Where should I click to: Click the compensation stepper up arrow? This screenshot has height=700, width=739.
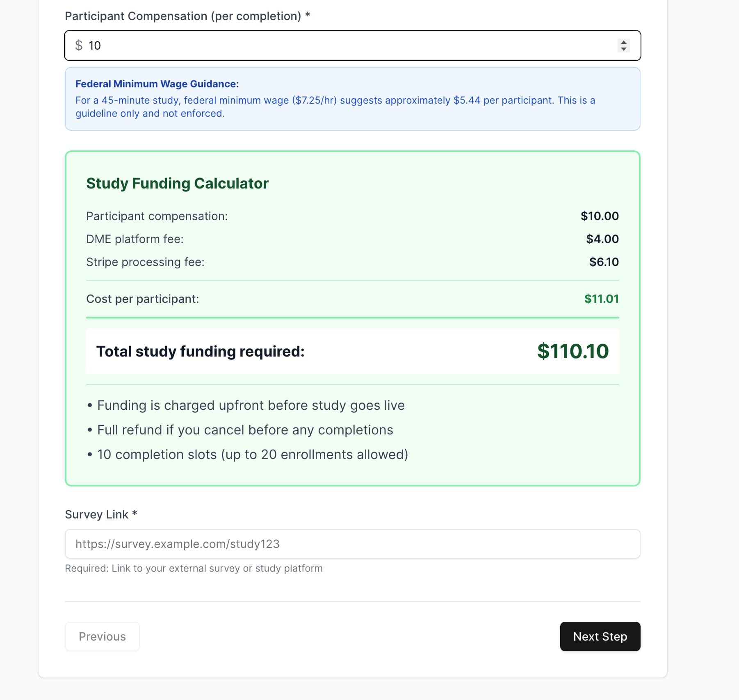tap(623, 42)
